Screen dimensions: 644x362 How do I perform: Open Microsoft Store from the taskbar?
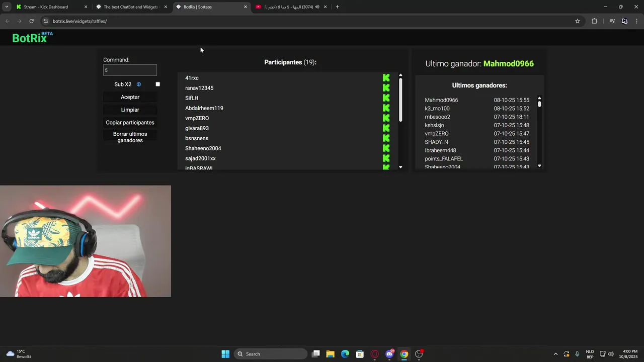click(360, 354)
